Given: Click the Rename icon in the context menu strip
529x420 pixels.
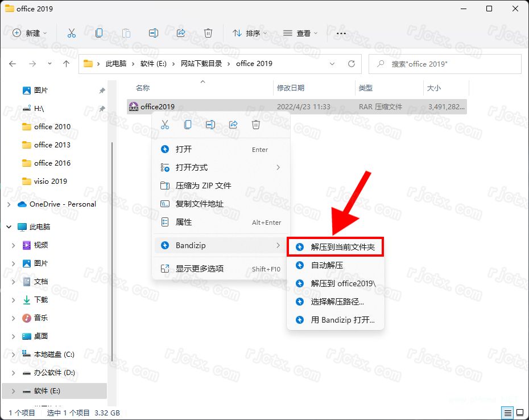Looking at the screenshot, I should pyautogui.click(x=210, y=124).
